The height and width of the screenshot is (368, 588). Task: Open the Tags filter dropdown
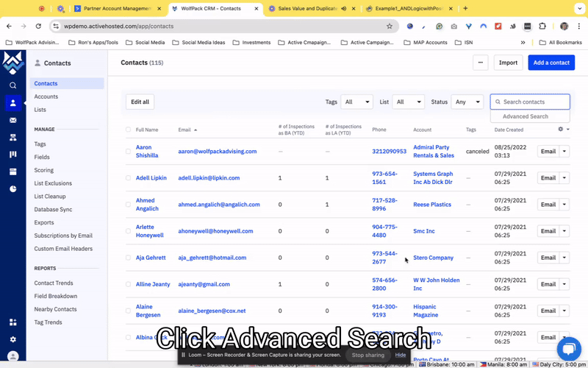356,102
